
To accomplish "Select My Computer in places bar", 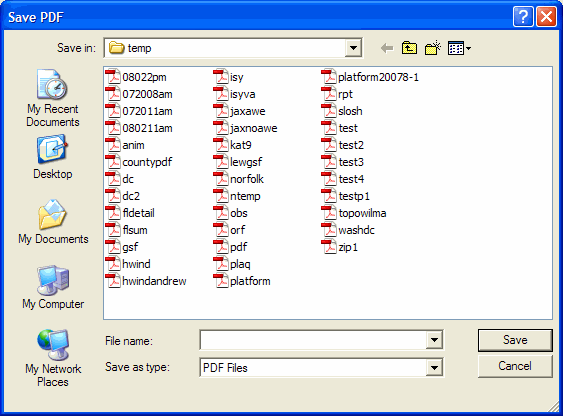I will (53, 287).
